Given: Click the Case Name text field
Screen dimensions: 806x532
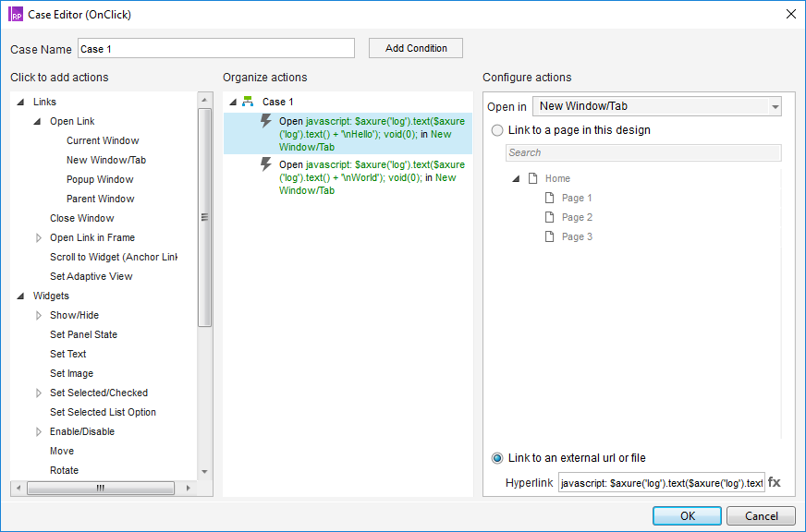Looking at the screenshot, I should click(x=215, y=48).
